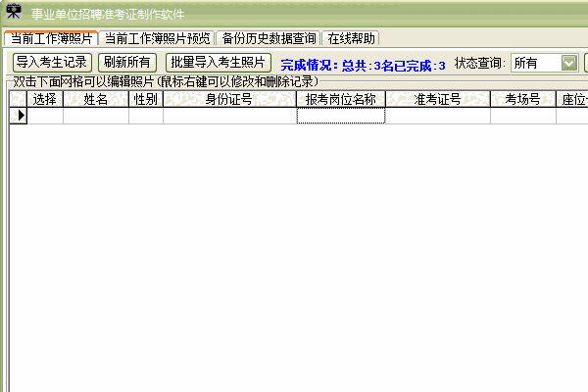Click the 批量导入考生照片 button

pyautogui.click(x=219, y=63)
